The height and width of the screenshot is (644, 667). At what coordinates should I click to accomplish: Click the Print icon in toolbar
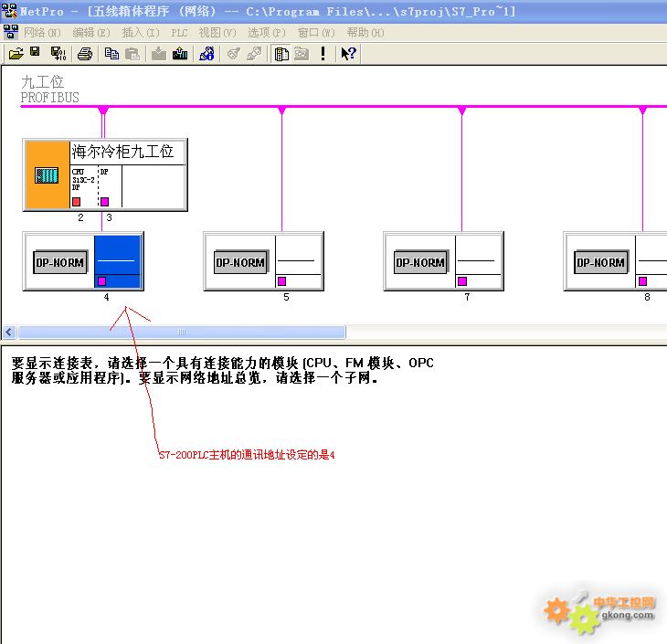point(85,54)
